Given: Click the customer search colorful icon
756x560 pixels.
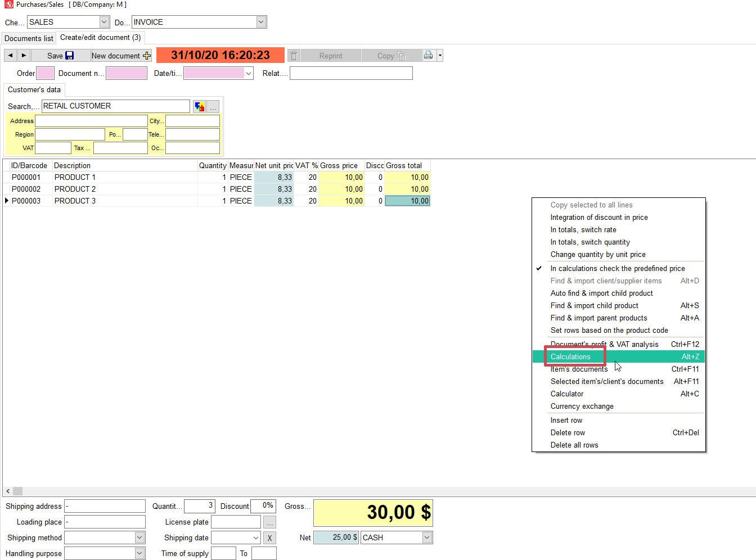Looking at the screenshot, I should tap(199, 106).
